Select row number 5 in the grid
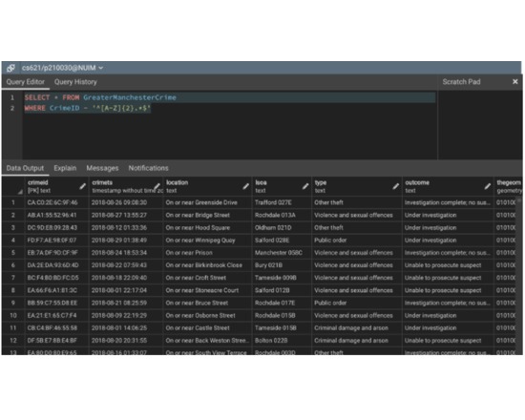This screenshot has width=525, height=420. (x=13, y=253)
